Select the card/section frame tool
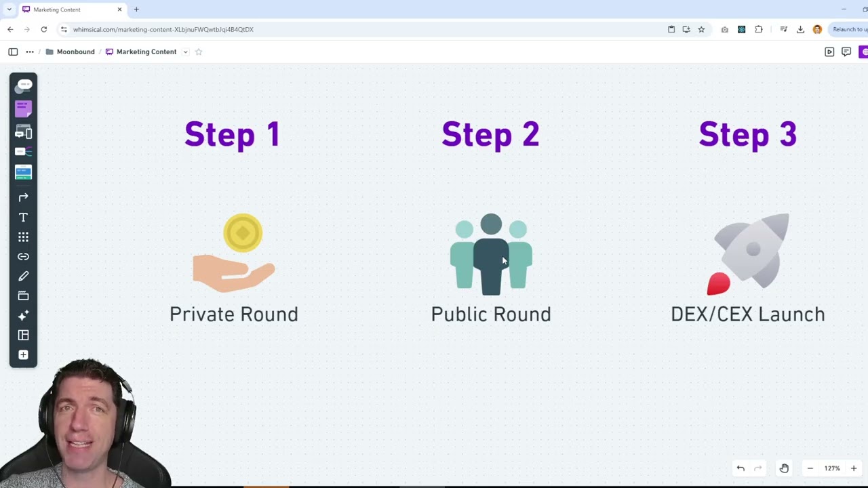The image size is (868, 488). click(24, 172)
